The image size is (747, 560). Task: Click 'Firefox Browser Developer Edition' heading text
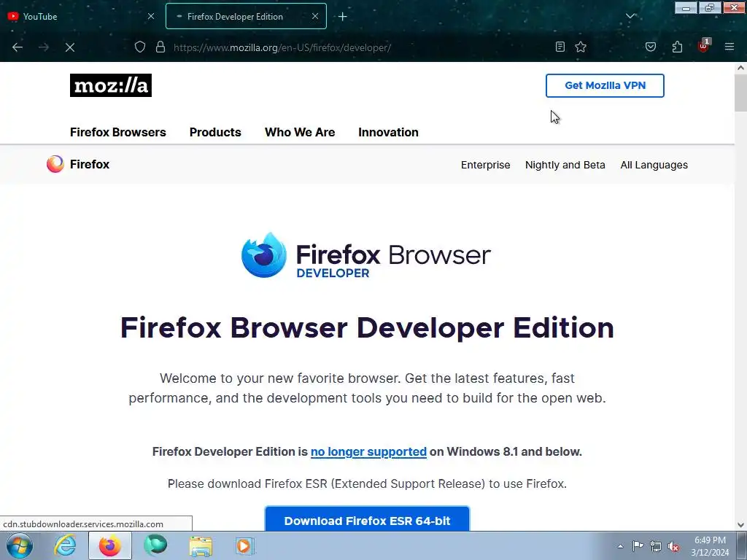point(368,327)
